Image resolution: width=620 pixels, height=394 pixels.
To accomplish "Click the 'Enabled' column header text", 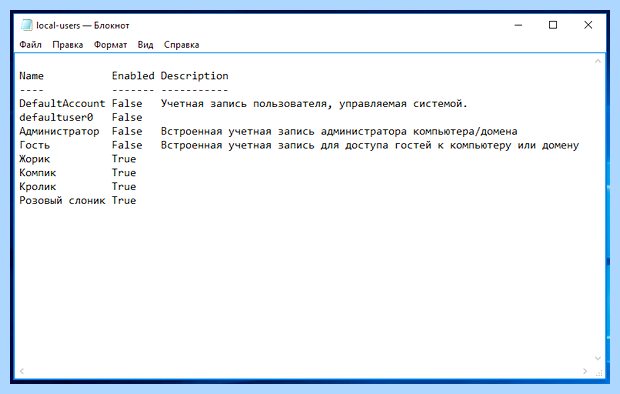I will tap(133, 76).
